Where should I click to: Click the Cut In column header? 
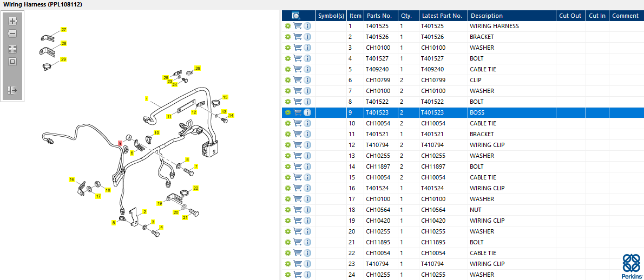pyautogui.click(x=597, y=16)
